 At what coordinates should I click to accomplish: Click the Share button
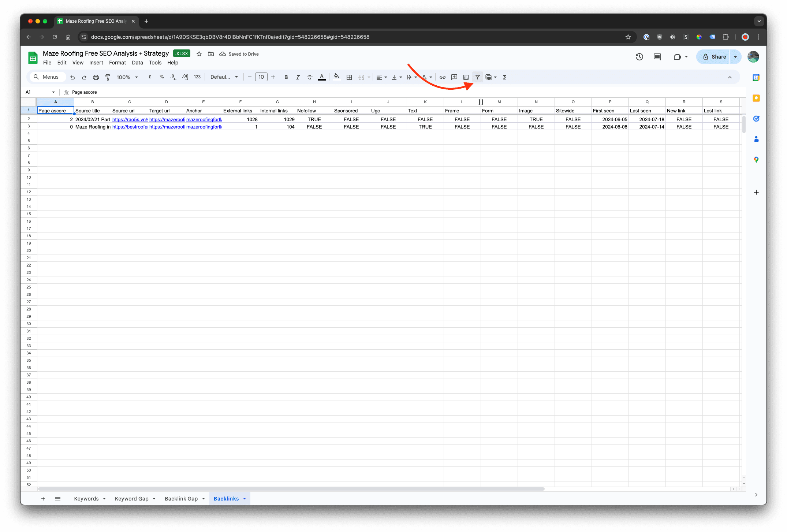click(714, 57)
